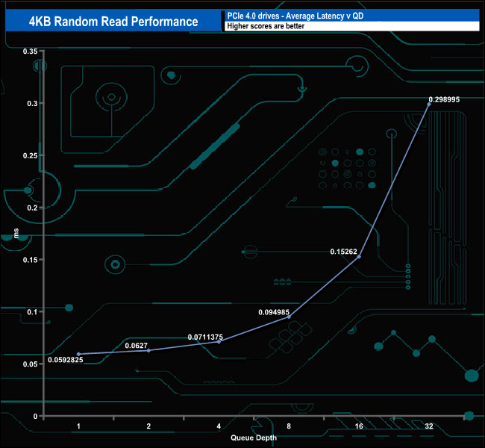Click the x-axis category label 16
This screenshot has height=448, width=485.
click(x=359, y=426)
